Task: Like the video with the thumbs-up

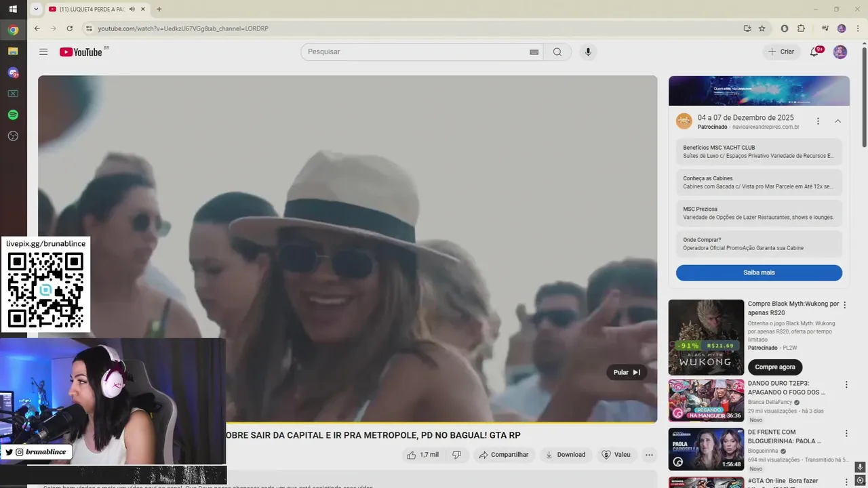Action: pyautogui.click(x=423, y=455)
